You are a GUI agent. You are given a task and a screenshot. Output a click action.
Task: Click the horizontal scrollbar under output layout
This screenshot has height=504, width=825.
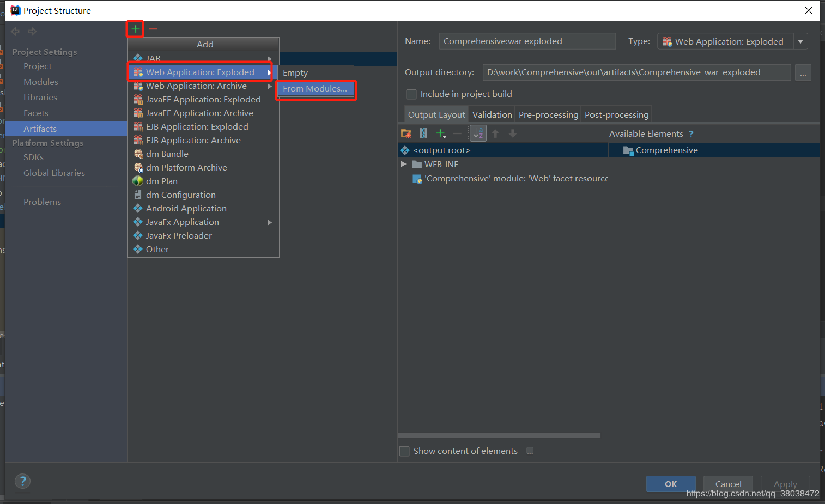pos(499,435)
